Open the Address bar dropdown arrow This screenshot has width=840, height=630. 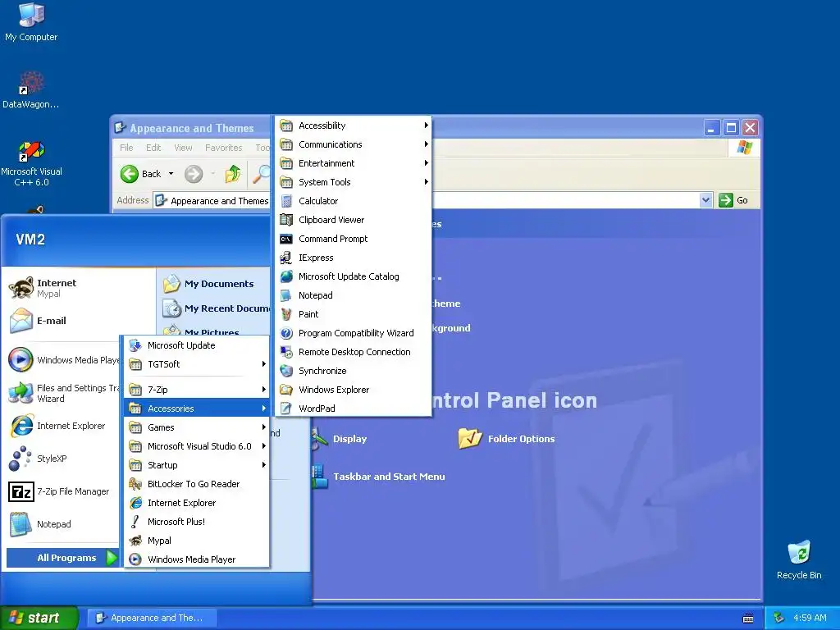[705, 200]
